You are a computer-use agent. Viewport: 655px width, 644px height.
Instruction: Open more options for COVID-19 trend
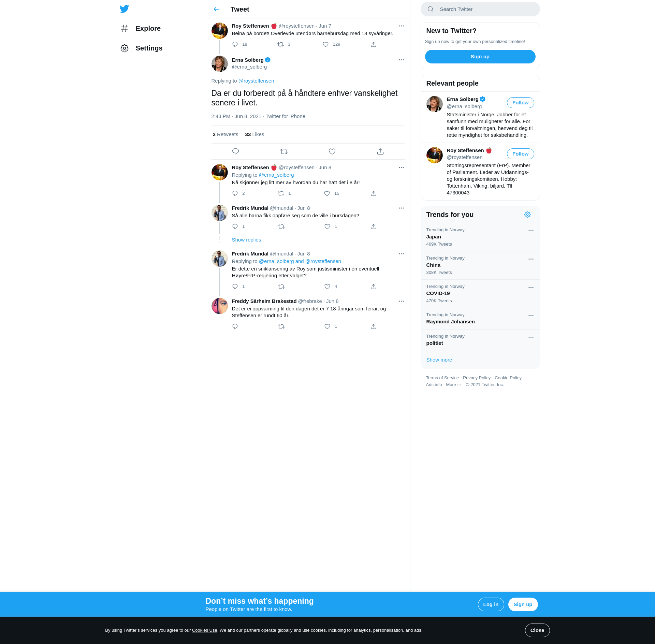pyautogui.click(x=531, y=288)
